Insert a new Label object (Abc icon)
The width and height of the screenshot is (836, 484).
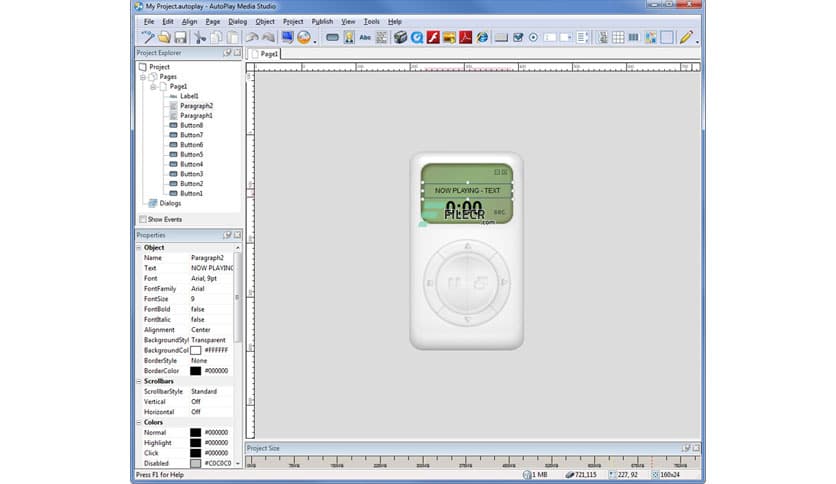pos(365,37)
